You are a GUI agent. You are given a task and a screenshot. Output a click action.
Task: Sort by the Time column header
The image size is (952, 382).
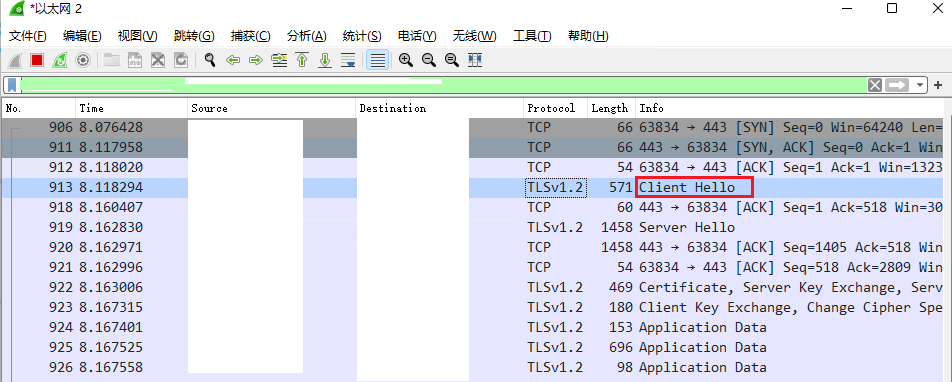pyautogui.click(x=132, y=108)
